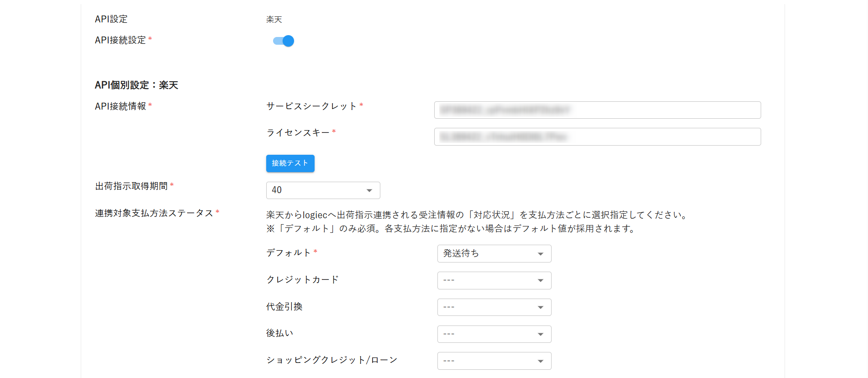
Task: Click the クレジットカード dropdown arrow icon
Action: pos(541,281)
